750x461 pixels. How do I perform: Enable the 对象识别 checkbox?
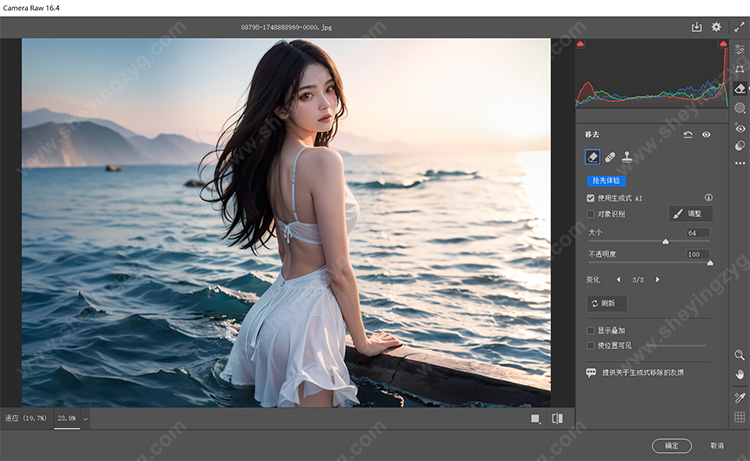590,214
